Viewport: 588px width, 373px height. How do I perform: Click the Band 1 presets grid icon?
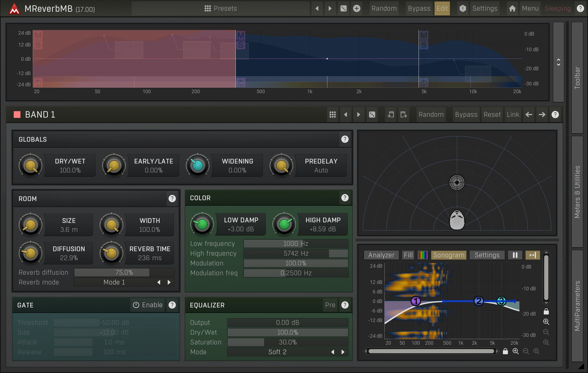(x=332, y=115)
